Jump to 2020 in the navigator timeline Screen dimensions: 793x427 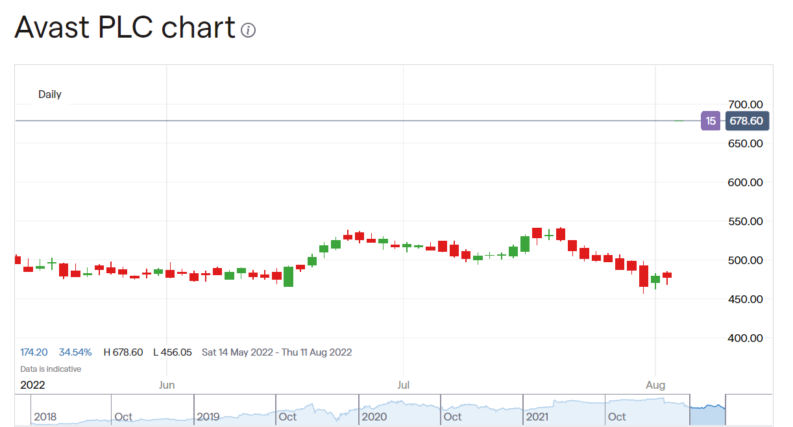(374, 417)
